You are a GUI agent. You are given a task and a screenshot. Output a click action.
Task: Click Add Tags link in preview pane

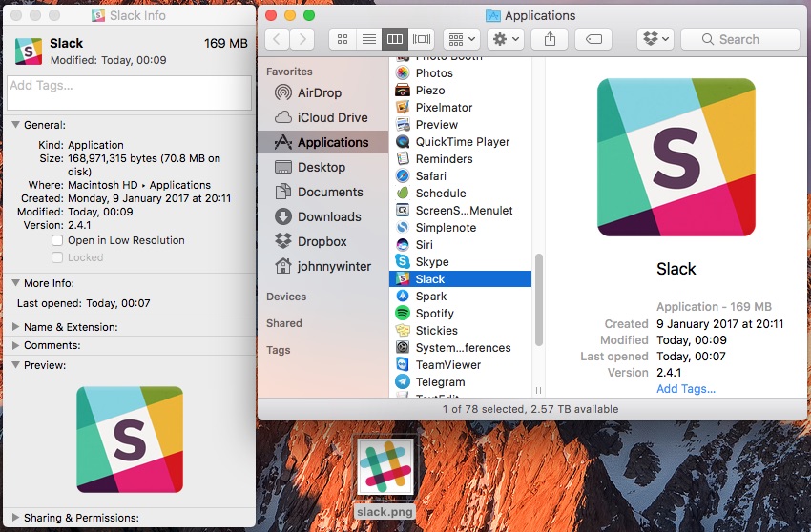(686, 389)
